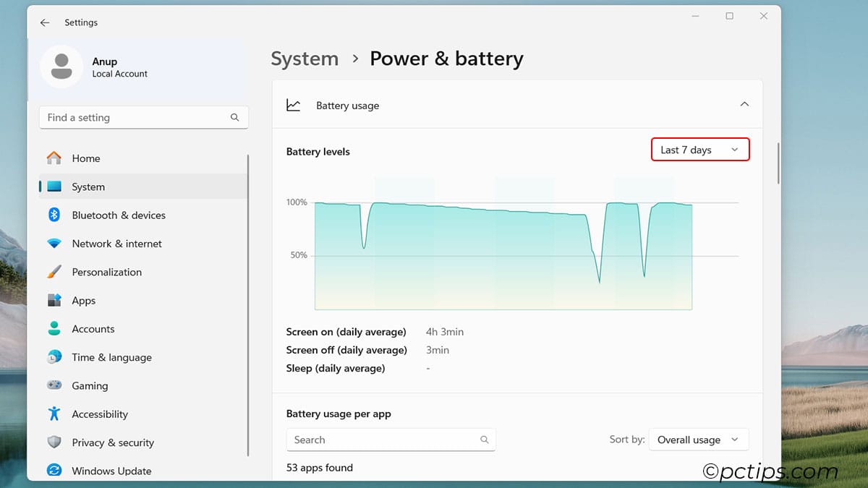868x488 pixels.
Task: Open the Accounts settings icon
Action: (x=54, y=329)
